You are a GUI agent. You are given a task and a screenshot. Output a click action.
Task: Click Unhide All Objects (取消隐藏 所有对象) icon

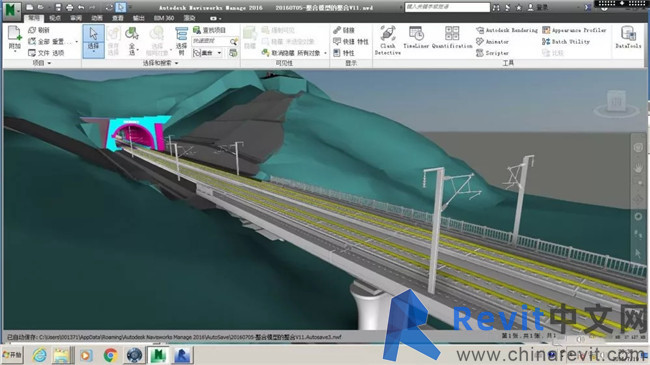(265, 53)
